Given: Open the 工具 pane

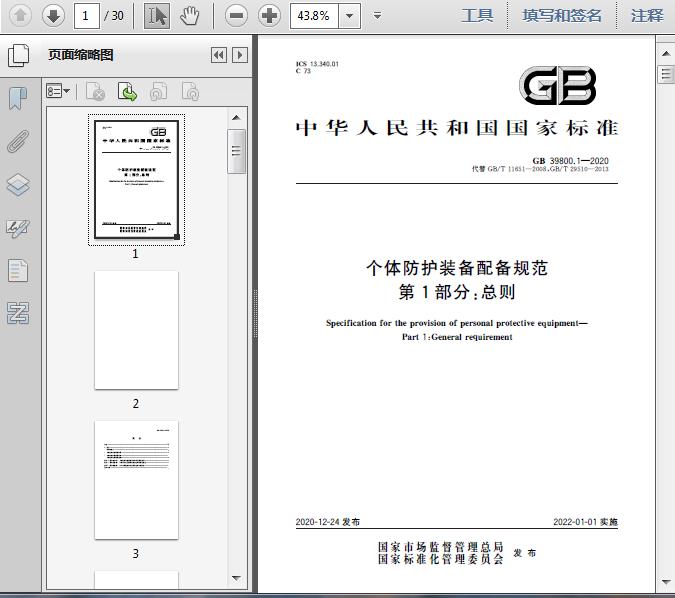Looking at the screenshot, I should pyautogui.click(x=477, y=16).
